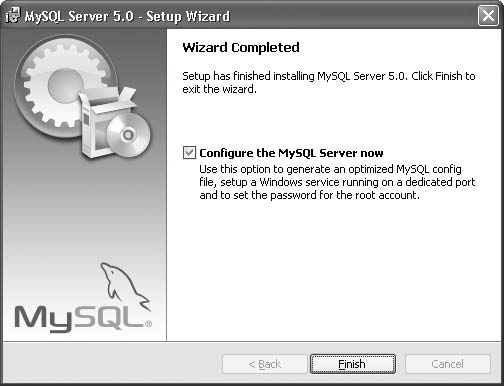Image resolution: width=504 pixels, height=386 pixels.
Task: Click the Setup has finished installing message
Action: tap(329, 82)
